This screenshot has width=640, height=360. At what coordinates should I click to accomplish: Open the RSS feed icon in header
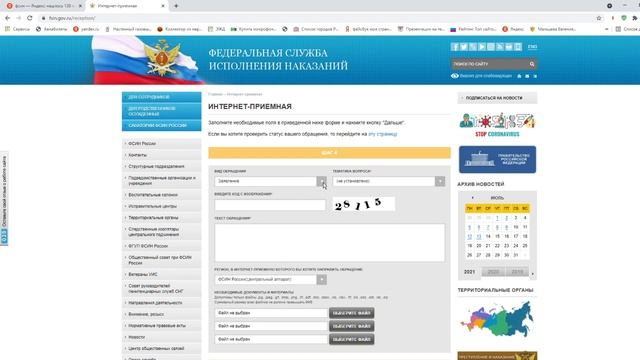pos(500,47)
